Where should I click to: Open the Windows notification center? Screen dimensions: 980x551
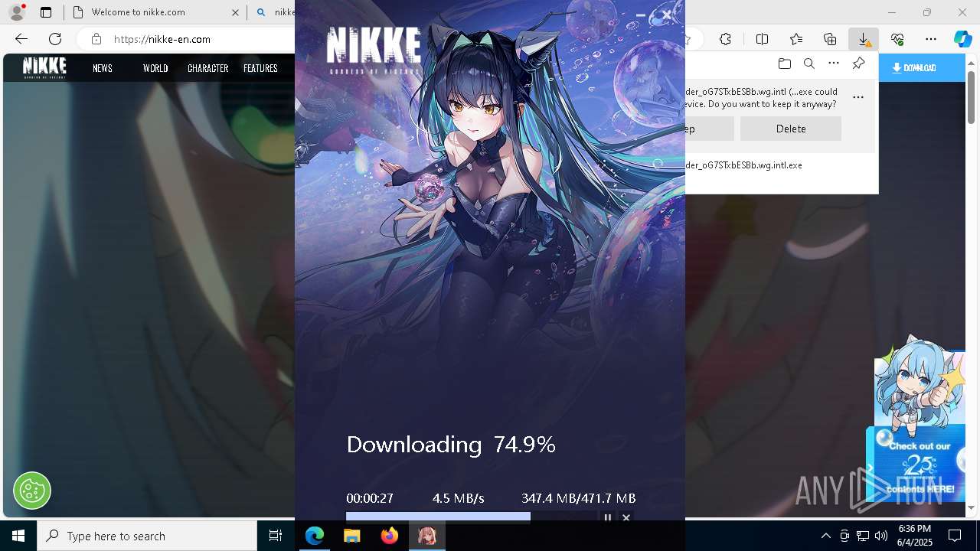pyautogui.click(x=955, y=536)
